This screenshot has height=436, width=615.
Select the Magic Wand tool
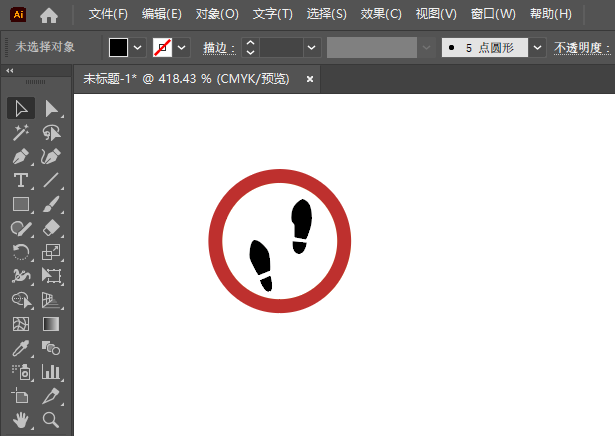tap(21, 133)
